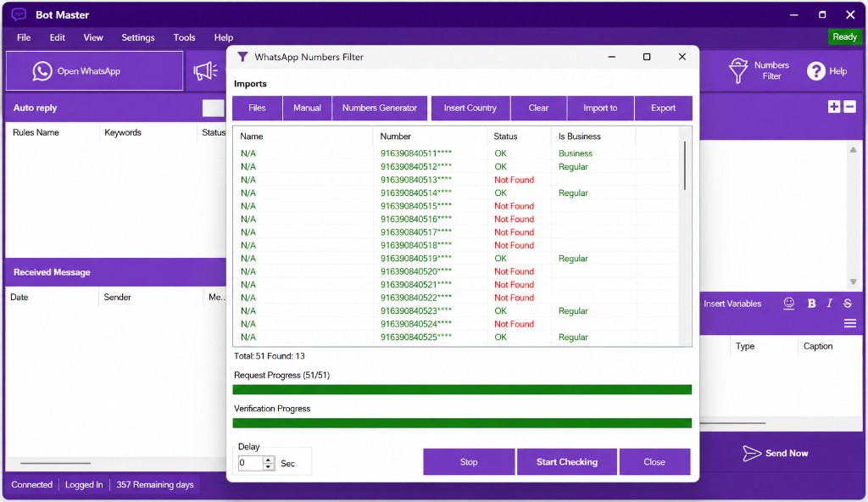Click the Request Progress bar
The image size is (868, 502).
coord(462,390)
